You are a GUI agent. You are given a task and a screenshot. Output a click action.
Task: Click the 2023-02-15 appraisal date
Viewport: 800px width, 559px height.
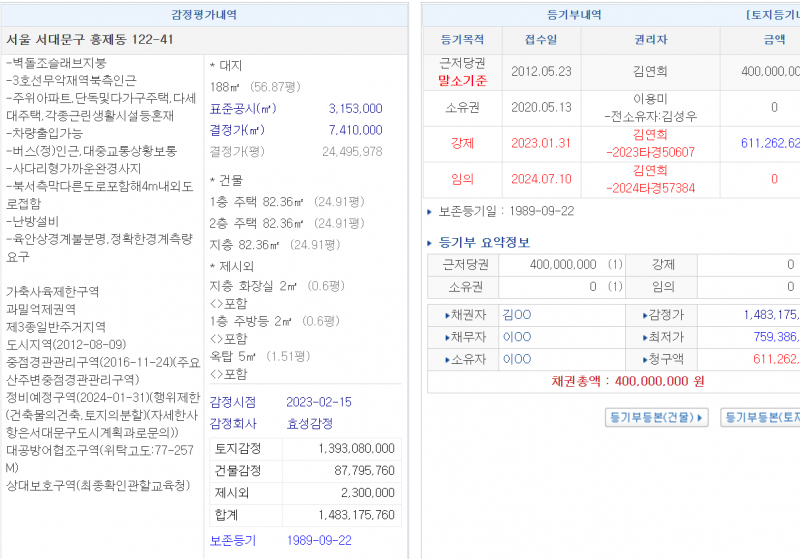click(319, 402)
